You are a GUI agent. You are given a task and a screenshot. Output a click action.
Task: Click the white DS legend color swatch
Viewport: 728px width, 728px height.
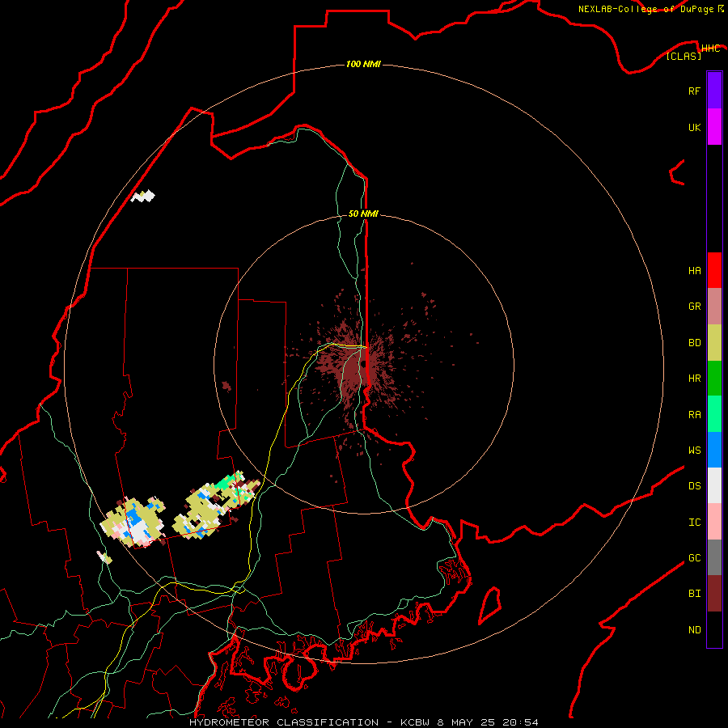coord(714,485)
